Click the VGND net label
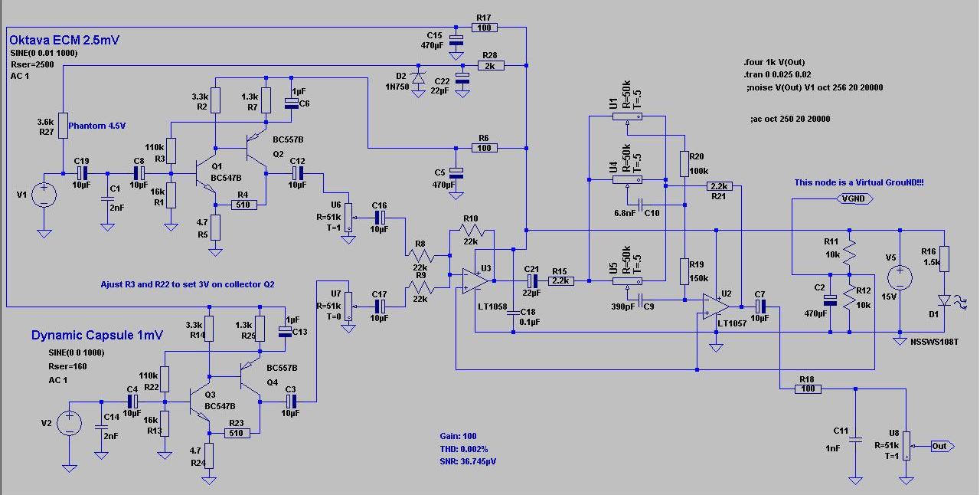 854,198
